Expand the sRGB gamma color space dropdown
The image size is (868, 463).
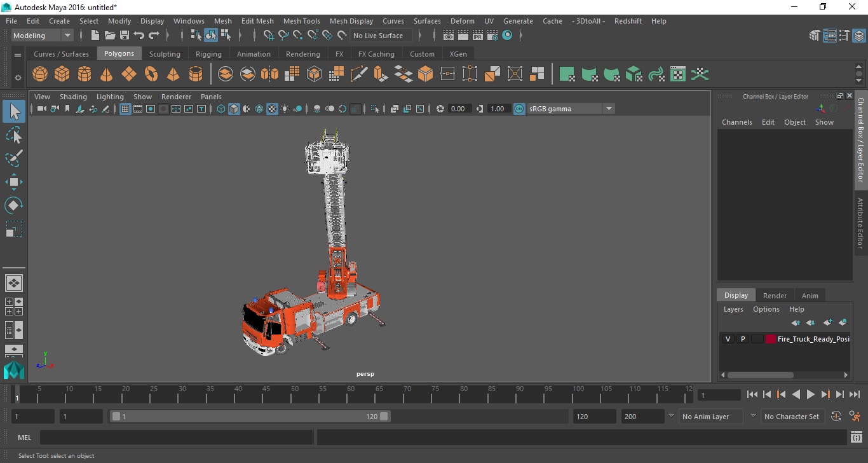[608, 109]
